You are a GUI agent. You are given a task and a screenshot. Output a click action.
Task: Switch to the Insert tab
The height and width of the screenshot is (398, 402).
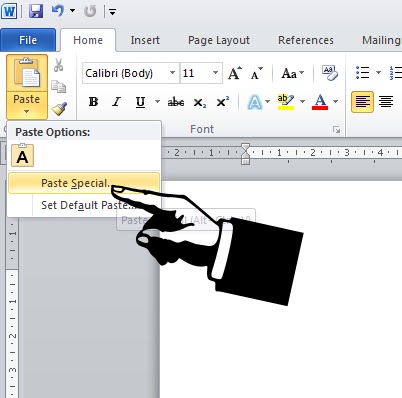pos(145,40)
